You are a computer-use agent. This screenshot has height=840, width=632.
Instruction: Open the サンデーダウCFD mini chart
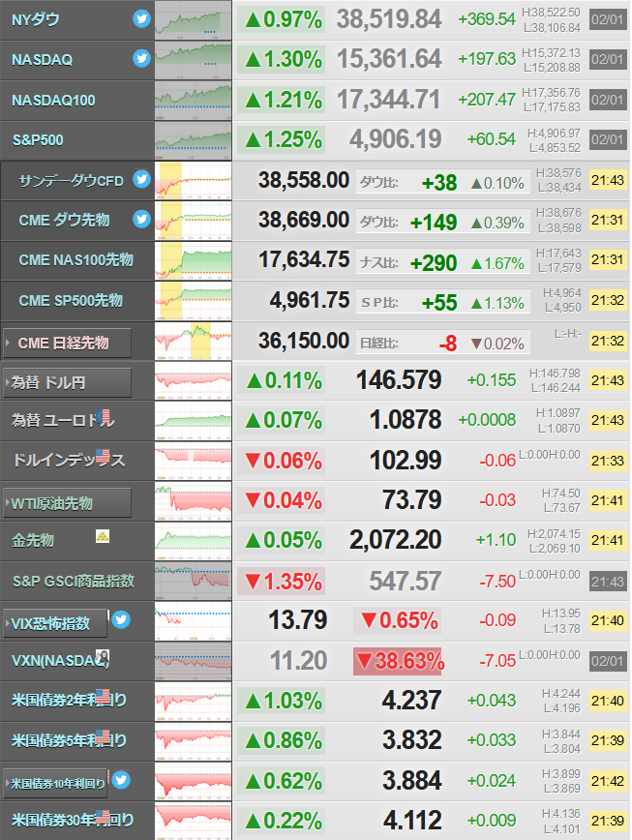tap(194, 181)
